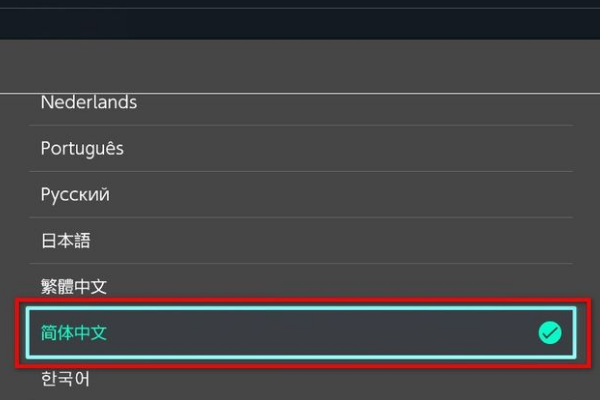Click empty area of Português row
Image resolution: width=600 pixels, height=400 pixels.
344,149
